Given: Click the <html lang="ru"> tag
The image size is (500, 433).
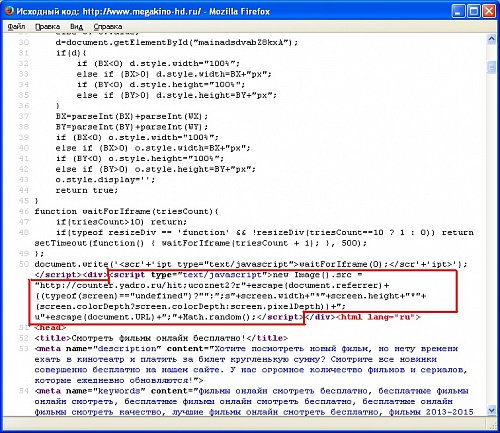Looking at the screenshot, I should click(379, 317).
